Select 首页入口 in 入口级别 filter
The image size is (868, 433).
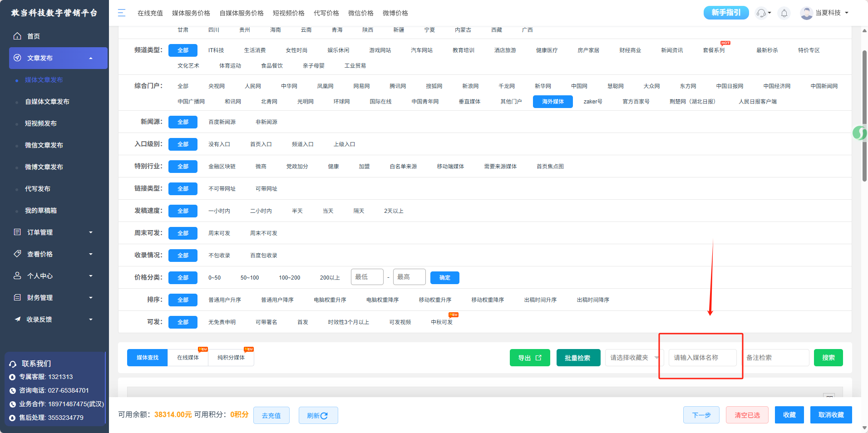(261, 144)
